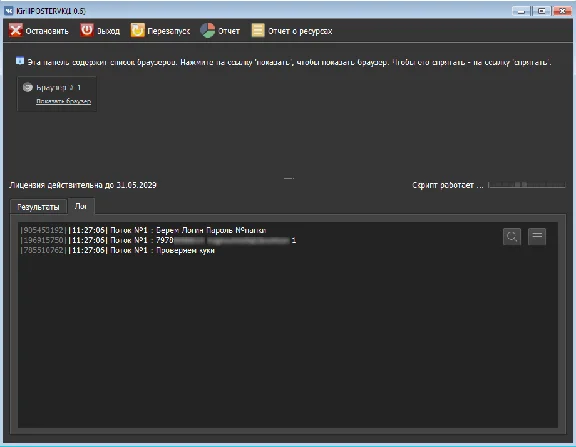
Task: Click the VK app icon in title bar
Action: tap(9, 11)
